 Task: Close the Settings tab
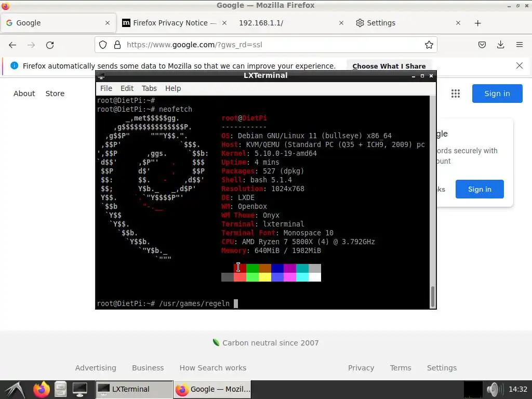458,23
